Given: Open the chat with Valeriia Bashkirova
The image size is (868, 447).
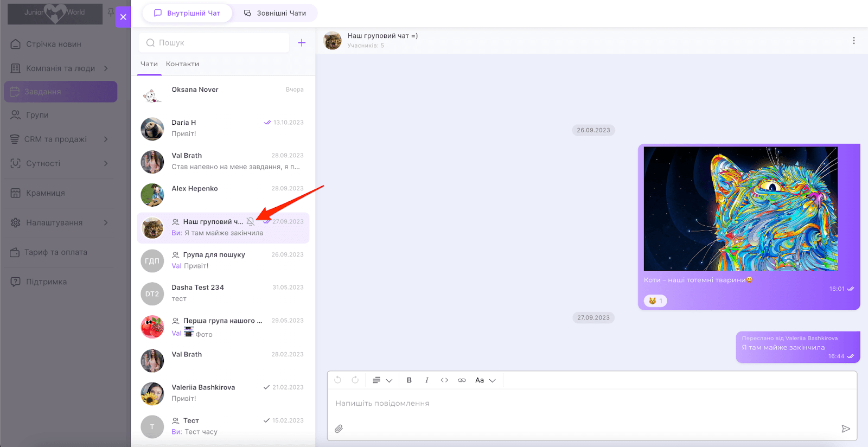Looking at the screenshot, I should pyautogui.click(x=223, y=393).
